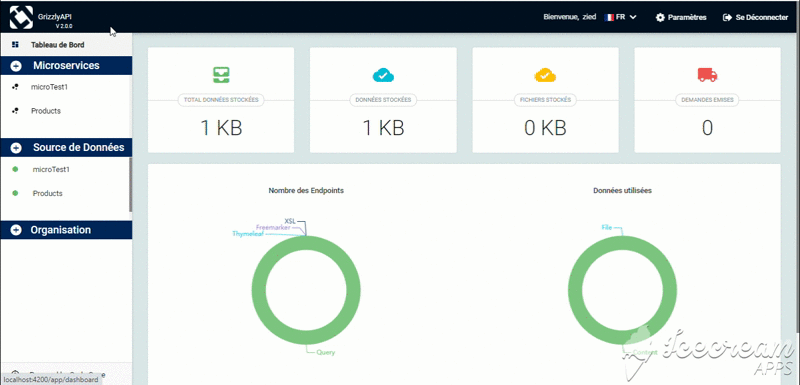
Task: Click the Données utilisées chart title
Action: tap(622, 190)
